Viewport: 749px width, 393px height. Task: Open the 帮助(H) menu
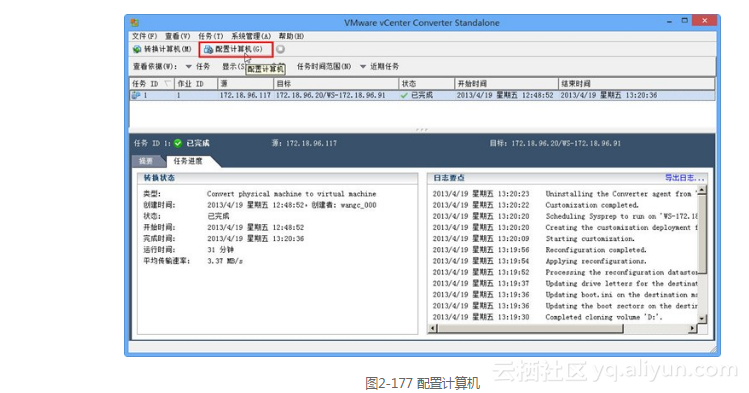click(x=291, y=36)
